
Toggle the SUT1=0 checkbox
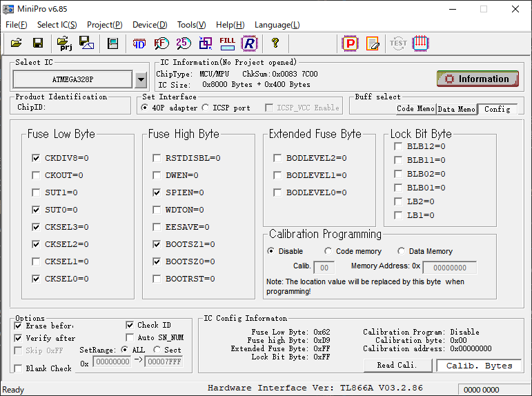tap(36, 192)
